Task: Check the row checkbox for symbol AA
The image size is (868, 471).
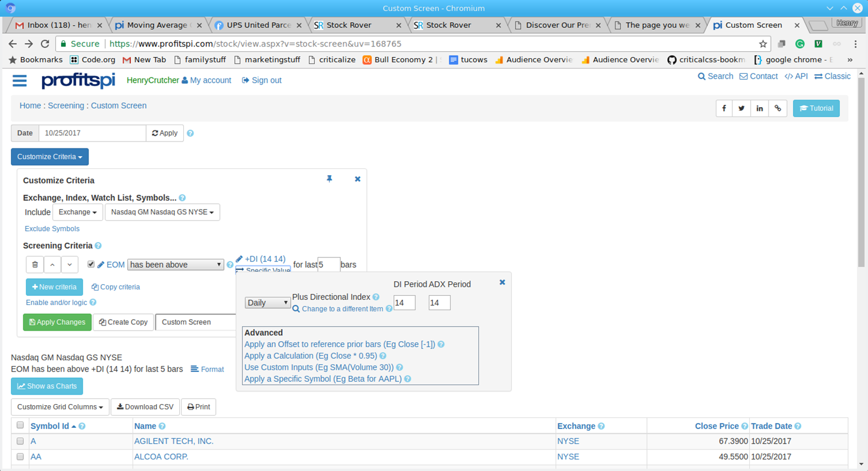Action: tap(20, 457)
